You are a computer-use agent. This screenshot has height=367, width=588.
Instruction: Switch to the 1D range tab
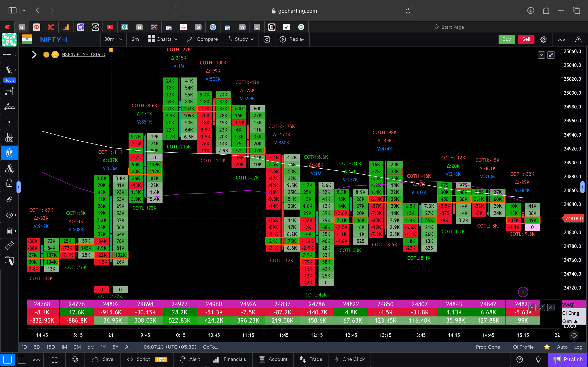(24, 347)
